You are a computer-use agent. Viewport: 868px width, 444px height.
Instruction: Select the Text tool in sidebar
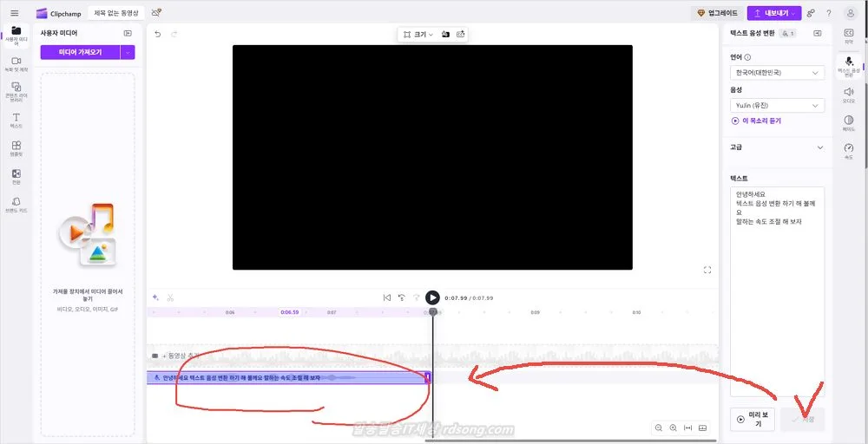click(16, 119)
